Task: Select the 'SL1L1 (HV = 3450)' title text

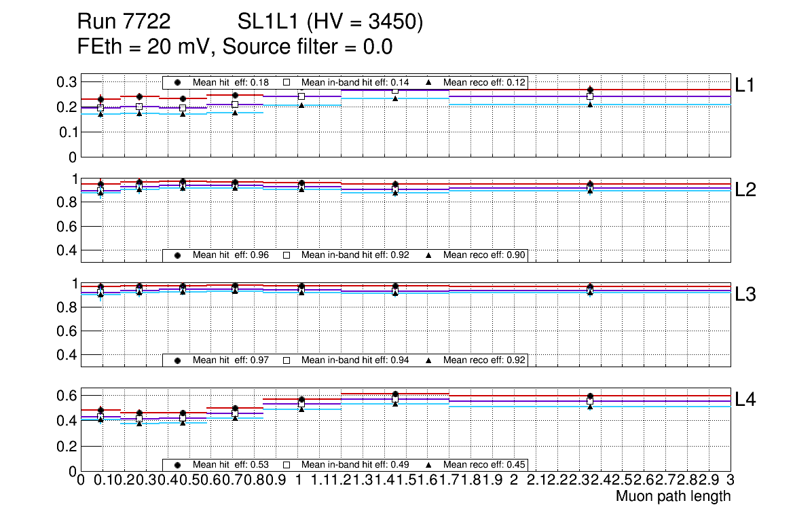Action: point(330,22)
